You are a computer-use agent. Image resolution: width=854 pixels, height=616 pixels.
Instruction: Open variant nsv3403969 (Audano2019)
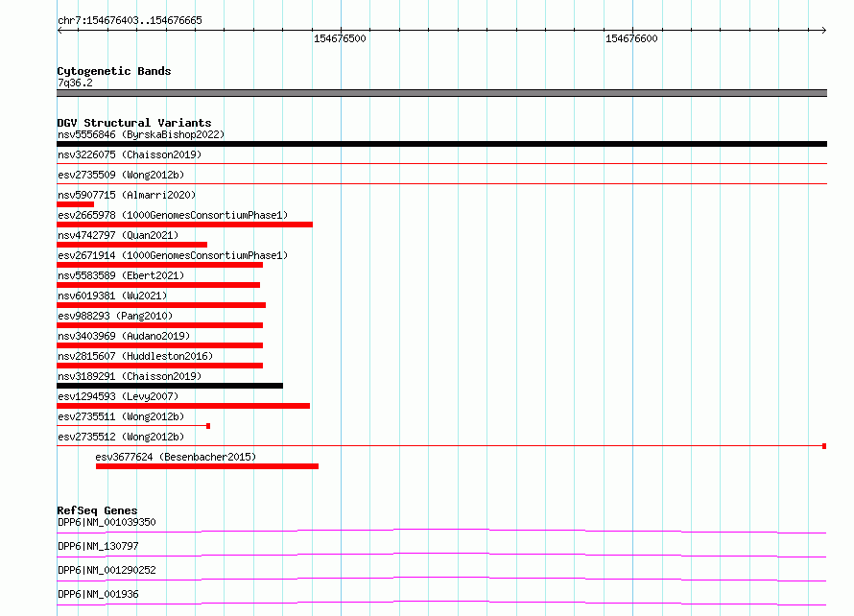tap(124, 336)
